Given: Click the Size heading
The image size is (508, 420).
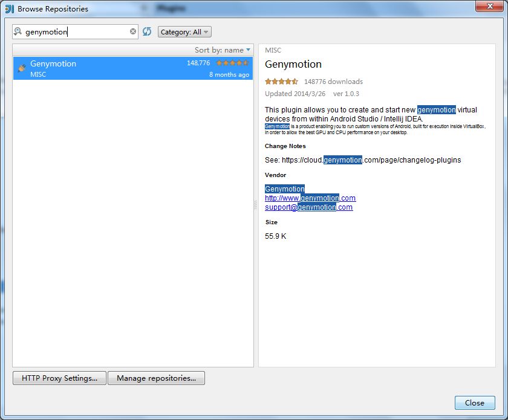Looking at the screenshot, I should coord(271,222).
